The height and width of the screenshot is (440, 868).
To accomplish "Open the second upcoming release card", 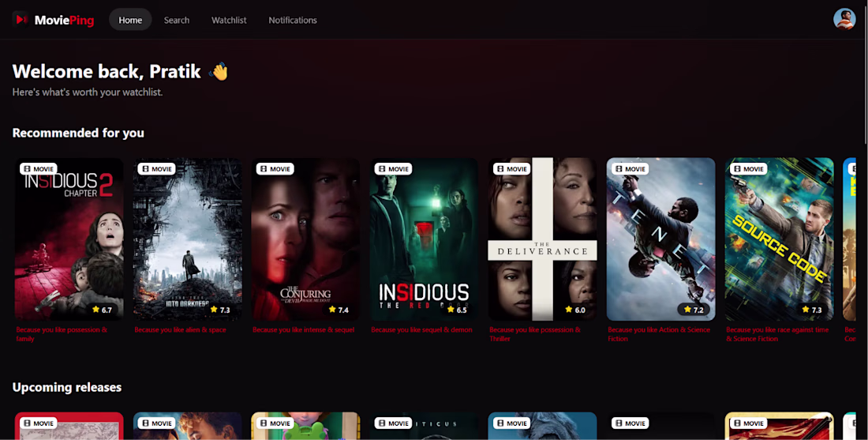I will 188,426.
